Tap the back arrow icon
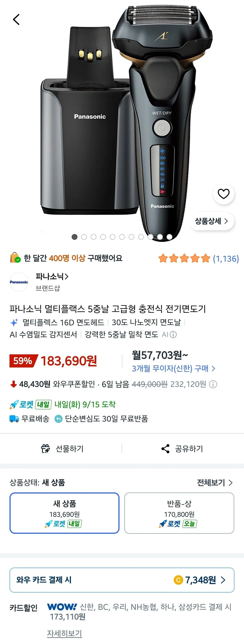Screen dimensions: 244x644 tap(16, 19)
